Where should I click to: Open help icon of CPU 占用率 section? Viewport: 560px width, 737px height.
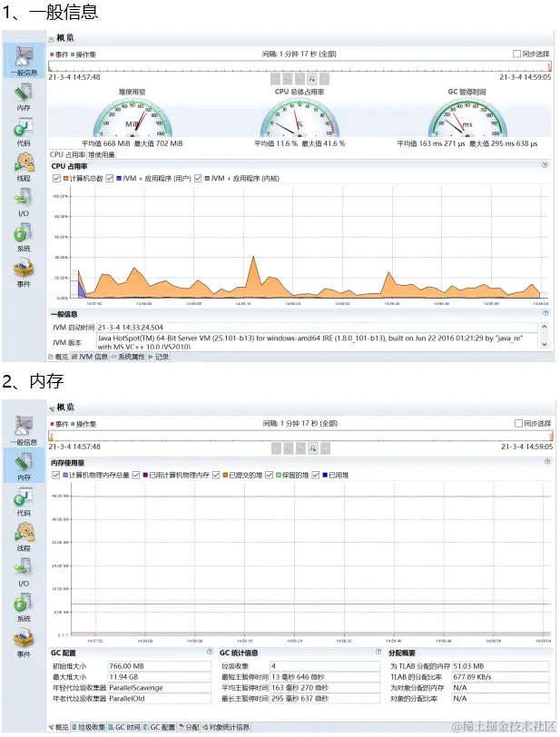(x=545, y=165)
